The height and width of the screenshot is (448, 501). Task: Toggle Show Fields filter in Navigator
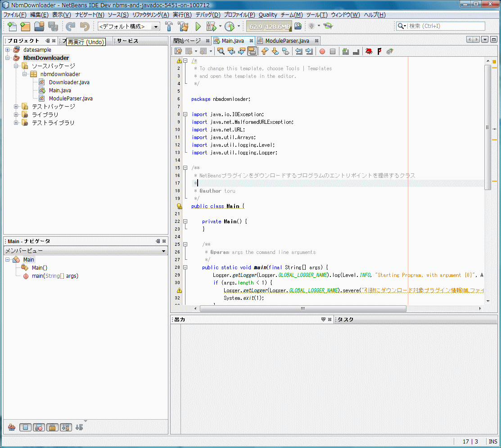pyautogui.click(x=25, y=427)
